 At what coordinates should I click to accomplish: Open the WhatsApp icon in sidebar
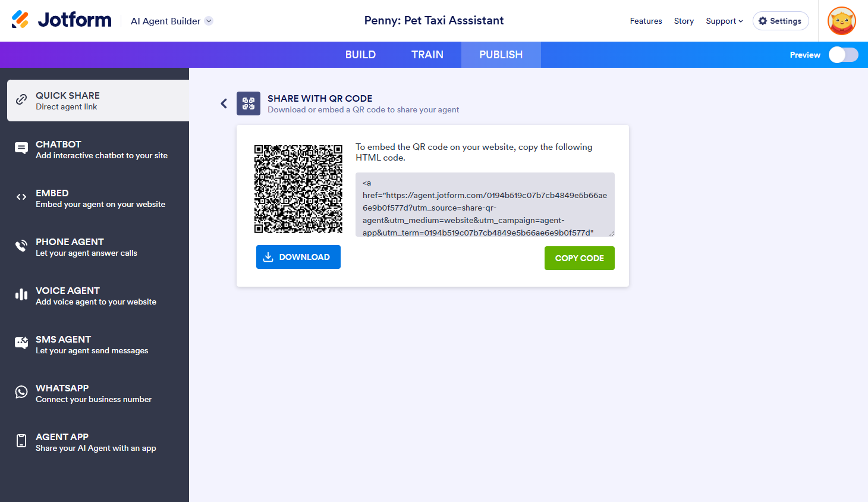point(21,393)
